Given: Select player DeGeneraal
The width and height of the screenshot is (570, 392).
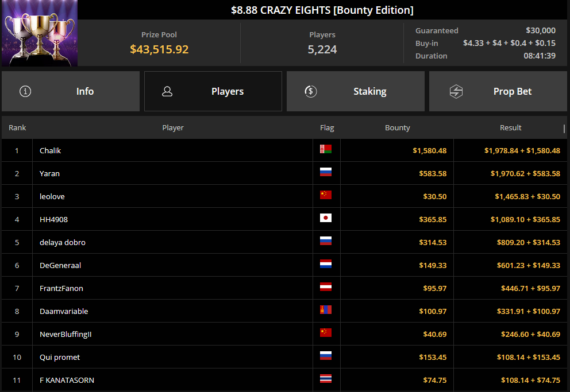Looking at the screenshot, I should pos(60,265).
